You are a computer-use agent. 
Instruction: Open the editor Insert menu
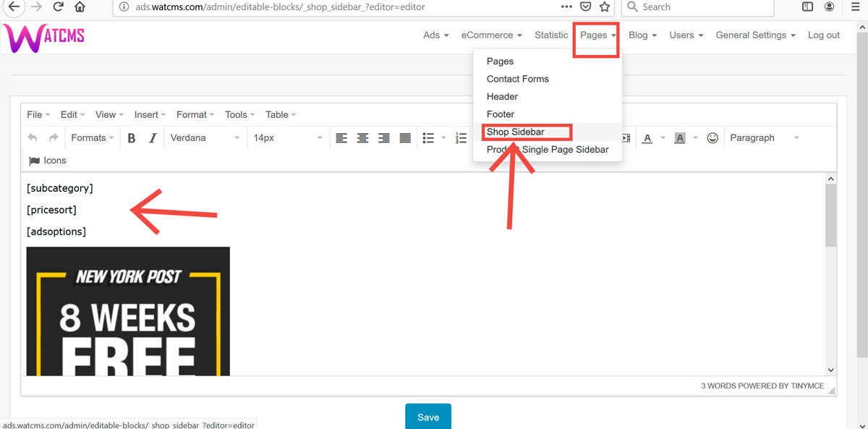click(x=150, y=114)
